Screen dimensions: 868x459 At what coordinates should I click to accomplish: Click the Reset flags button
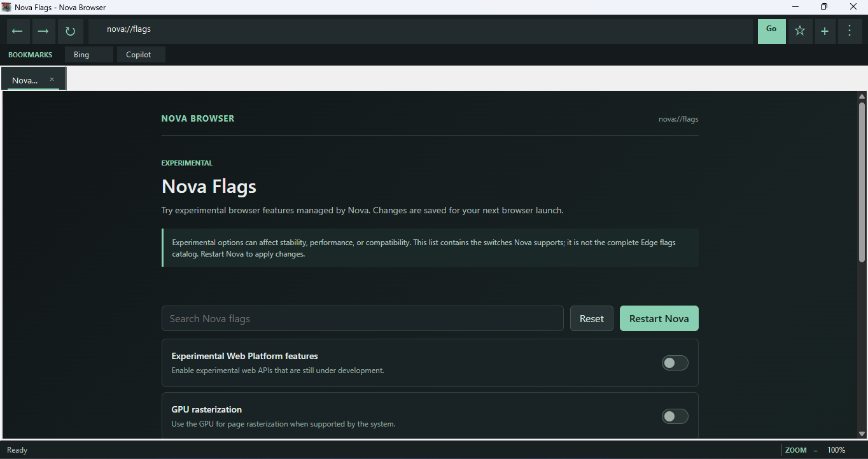pos(591,318)
